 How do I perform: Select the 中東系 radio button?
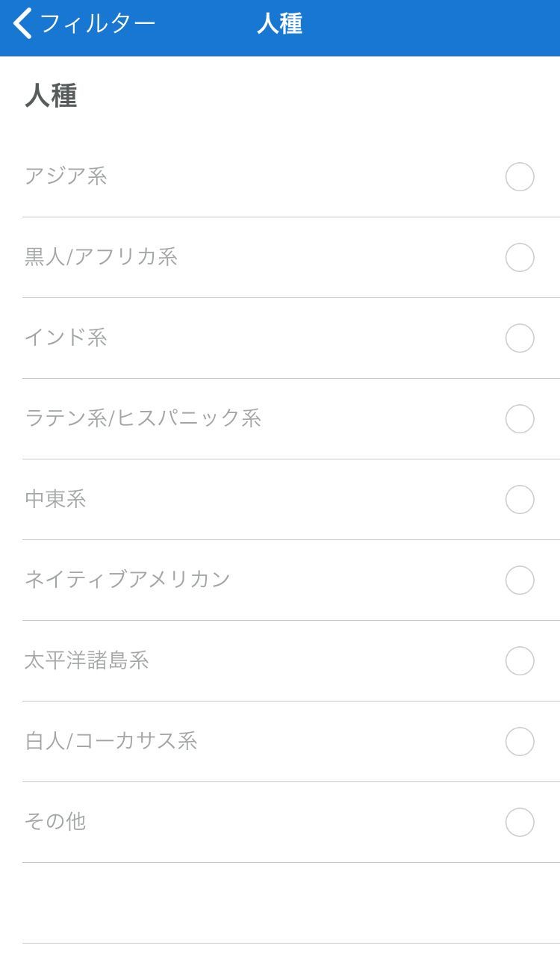point(520,500)
